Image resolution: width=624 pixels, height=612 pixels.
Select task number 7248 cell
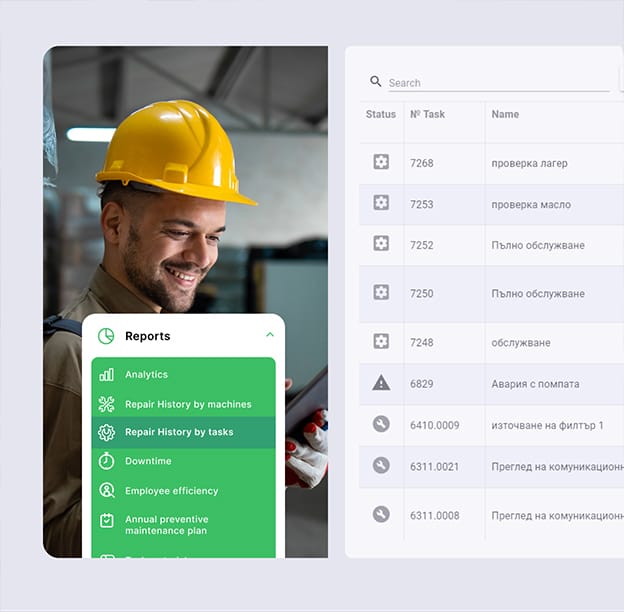[x=421, y=343]
